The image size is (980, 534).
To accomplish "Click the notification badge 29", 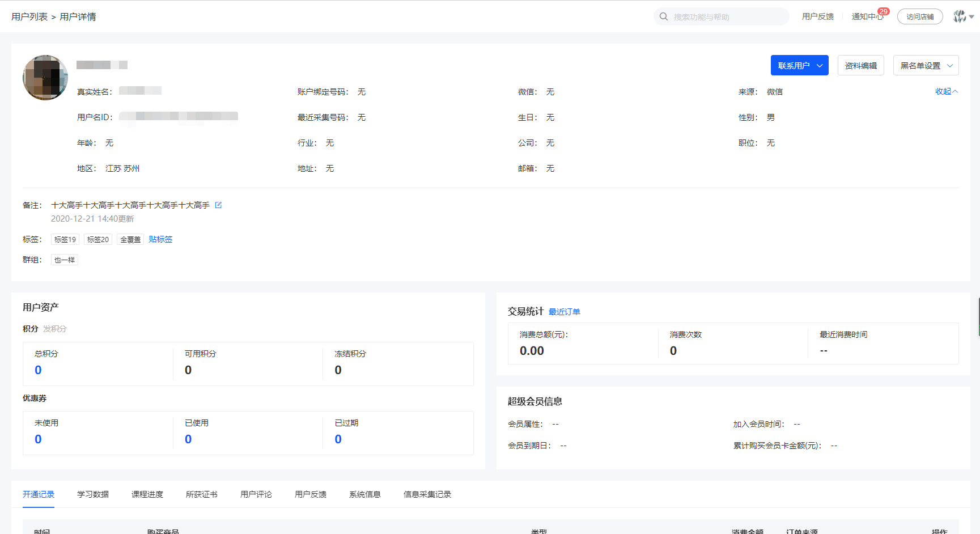I will pos(883,11).
